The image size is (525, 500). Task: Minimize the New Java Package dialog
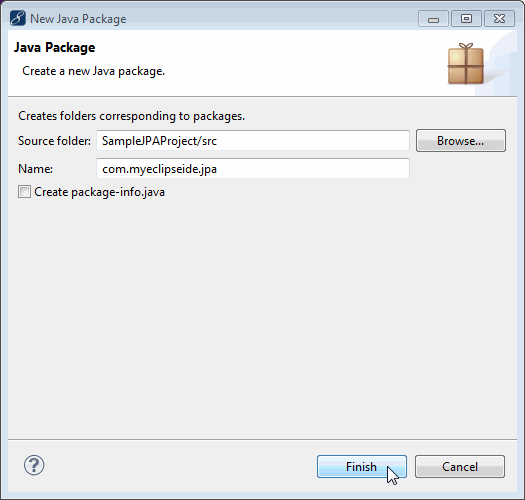coord(433,18)
